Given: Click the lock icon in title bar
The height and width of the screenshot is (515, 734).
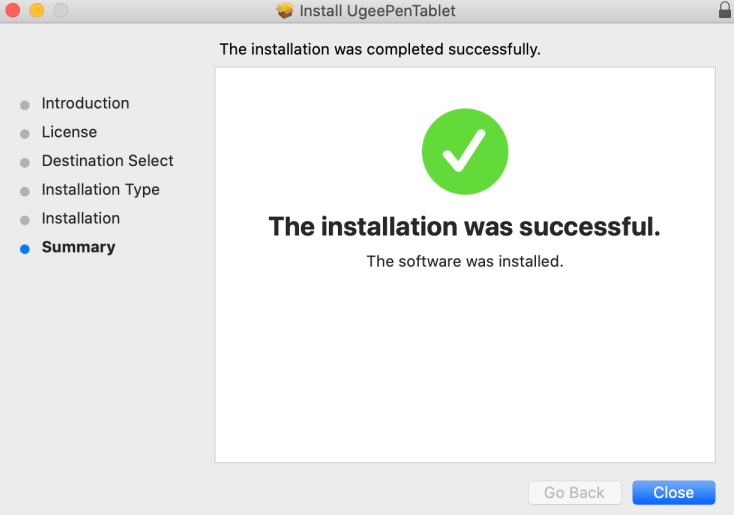Looking at the screenshot, I should coord(725,9).
